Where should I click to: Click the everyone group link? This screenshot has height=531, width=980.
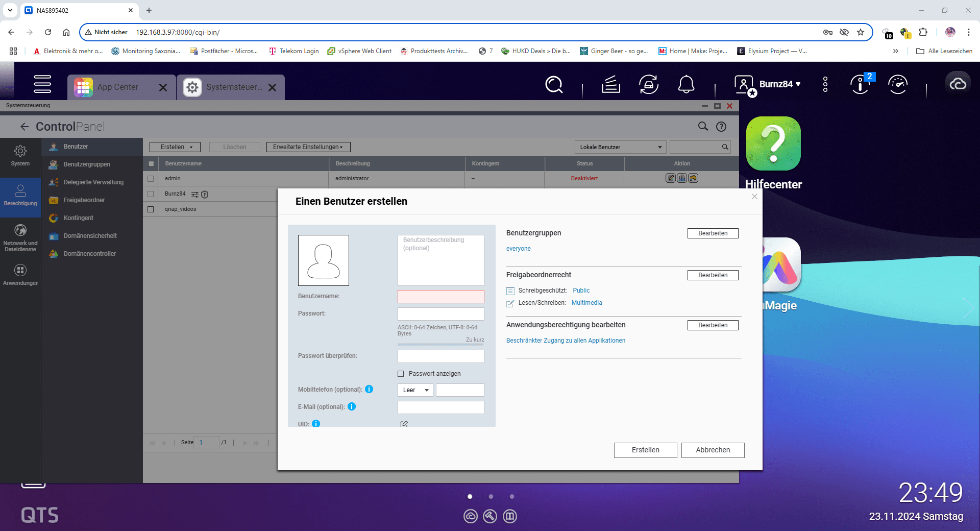518,249
